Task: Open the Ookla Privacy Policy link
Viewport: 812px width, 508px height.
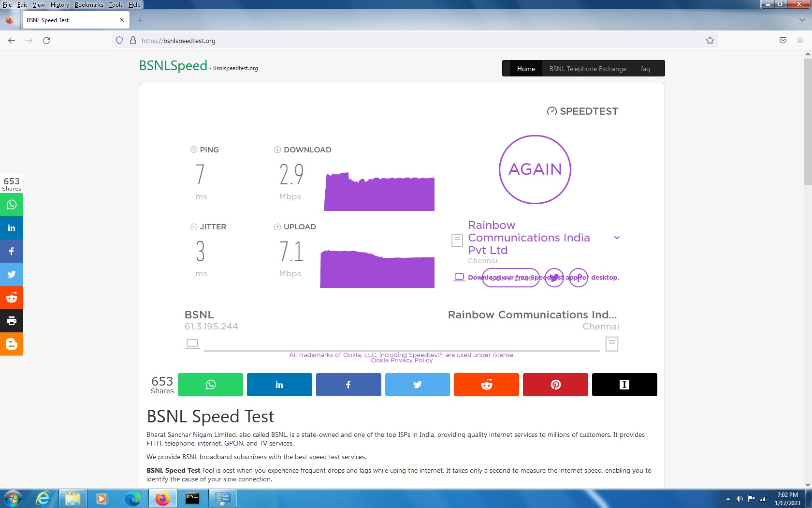Action: tap(401, 360)
